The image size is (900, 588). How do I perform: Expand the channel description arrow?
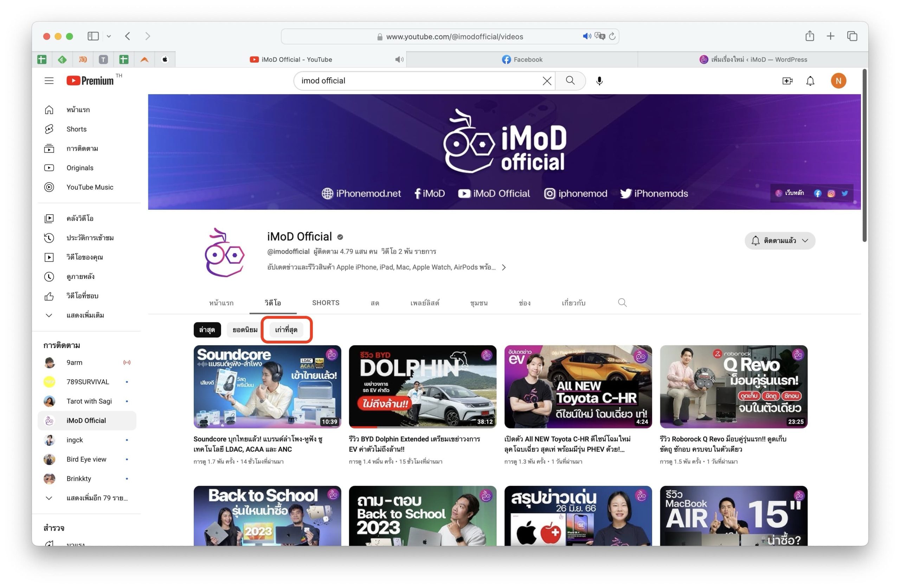coord(504,267)
